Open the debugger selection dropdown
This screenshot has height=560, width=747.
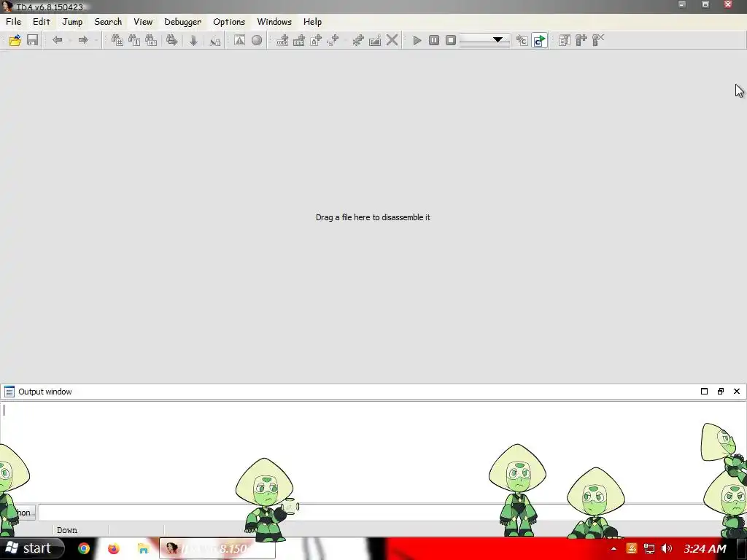[x=484, y=40]
